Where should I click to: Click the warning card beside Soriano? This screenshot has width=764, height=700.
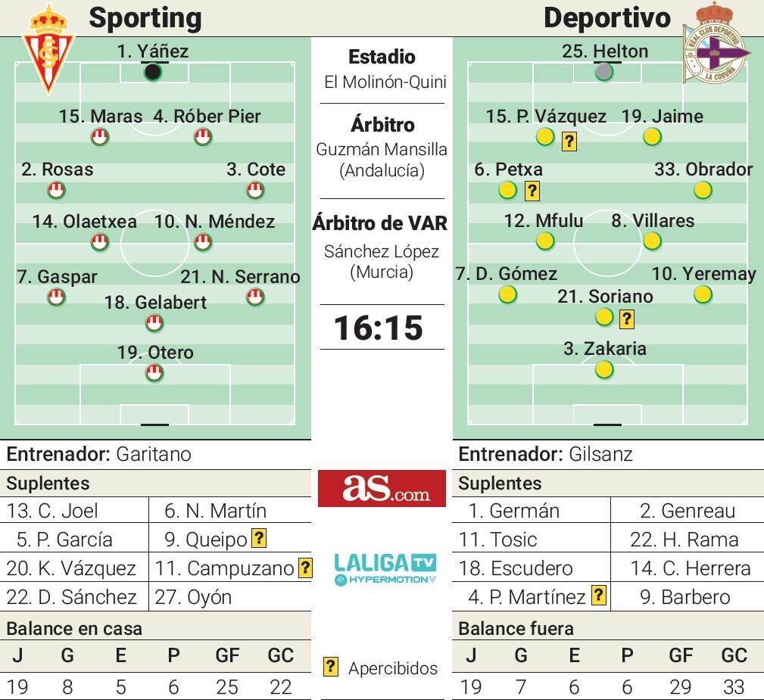[x=627, y=319]
